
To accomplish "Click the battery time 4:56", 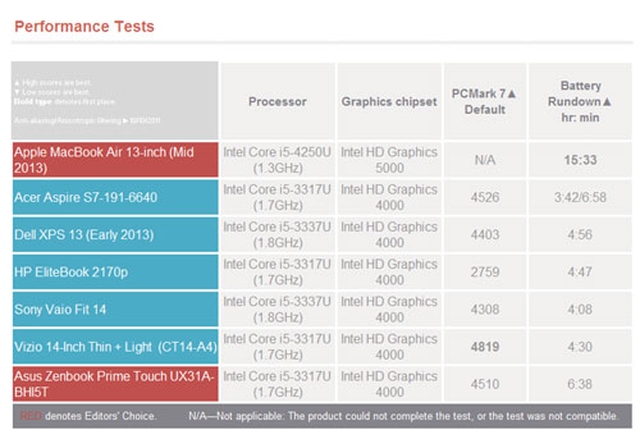I will [580, 235].
